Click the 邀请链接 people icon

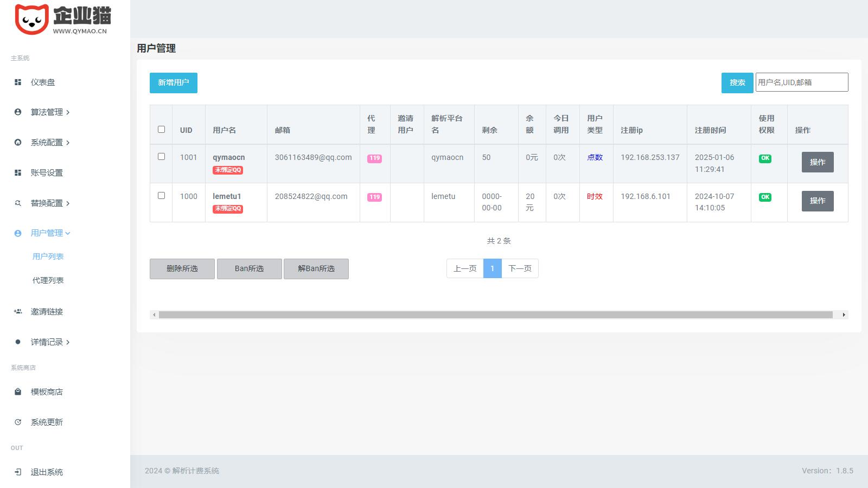pos(18,312)
